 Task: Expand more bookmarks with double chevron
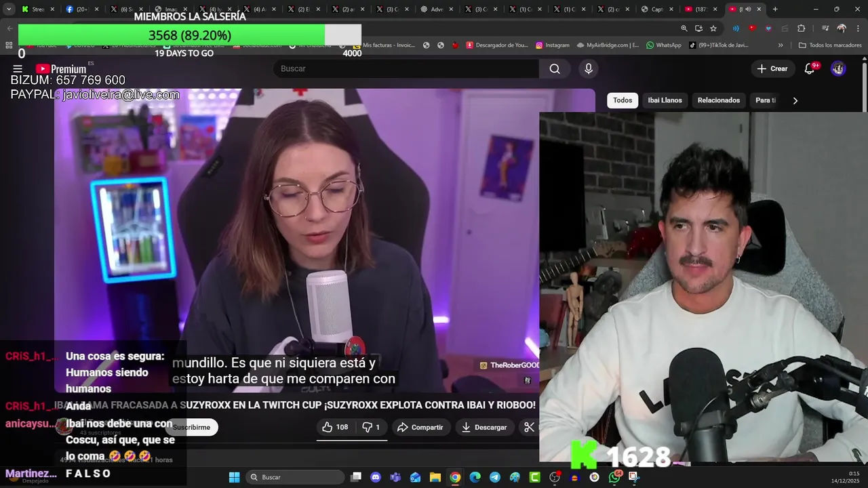(781, 45)
